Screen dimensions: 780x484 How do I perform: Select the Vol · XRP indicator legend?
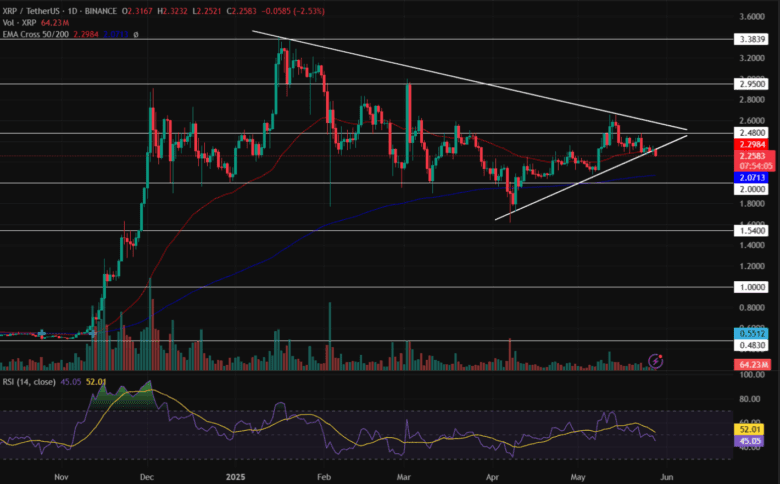click(x=19, y=23)
